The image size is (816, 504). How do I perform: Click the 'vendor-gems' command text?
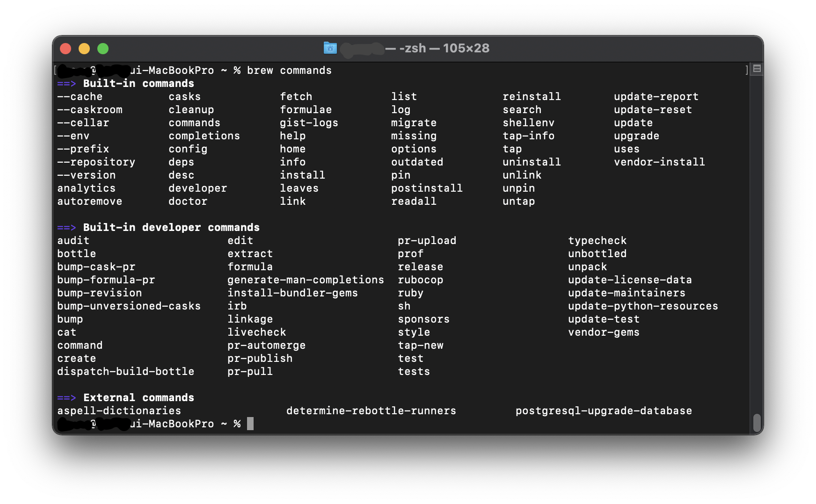click(x=604, y=332)
